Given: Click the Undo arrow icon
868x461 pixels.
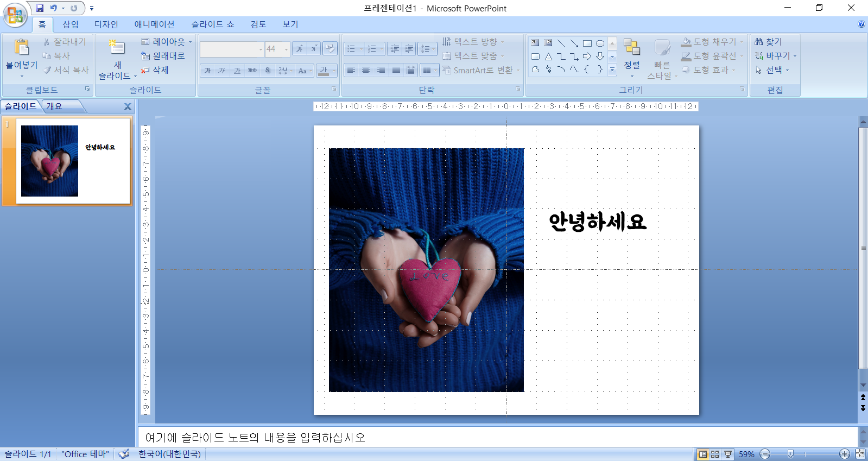Looking at the screenshot, I should (x=54, y=8).
